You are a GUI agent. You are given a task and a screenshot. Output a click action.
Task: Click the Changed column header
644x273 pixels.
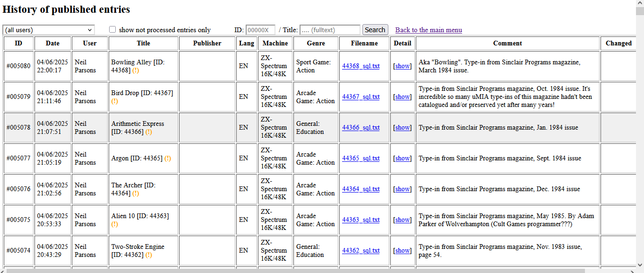tap(618, 43)
